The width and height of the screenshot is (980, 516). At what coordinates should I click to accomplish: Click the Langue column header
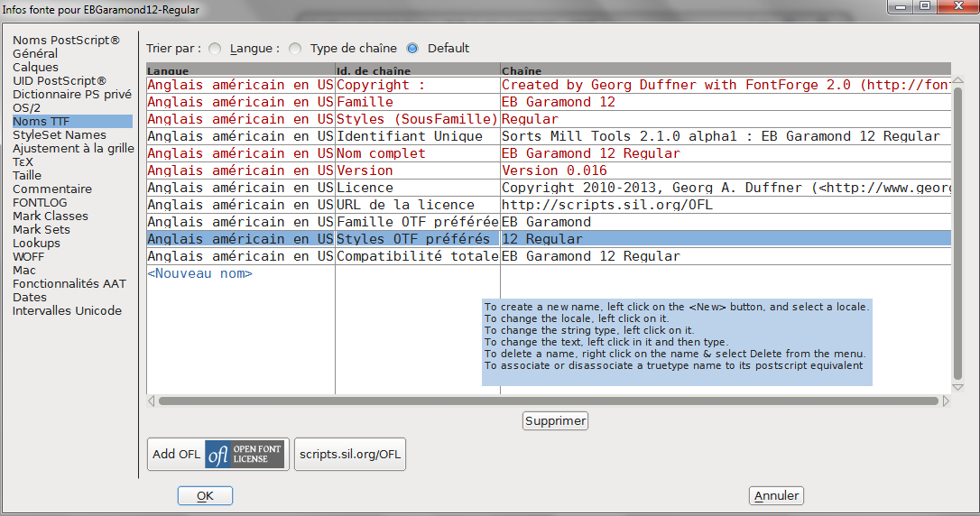click(241, 70)
